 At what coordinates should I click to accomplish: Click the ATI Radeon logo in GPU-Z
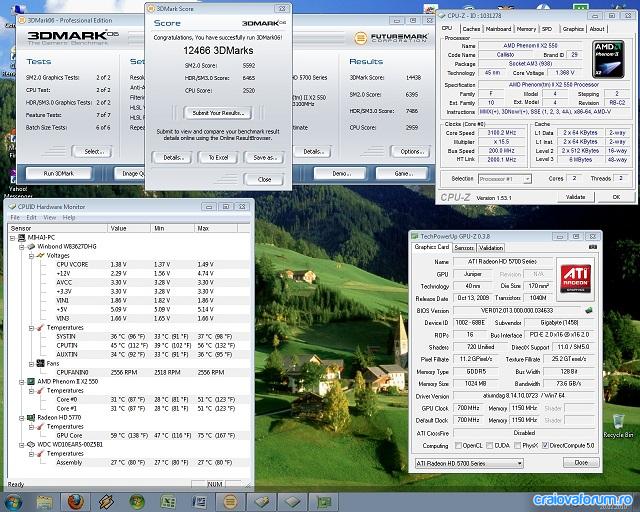(x=575, y=279)
